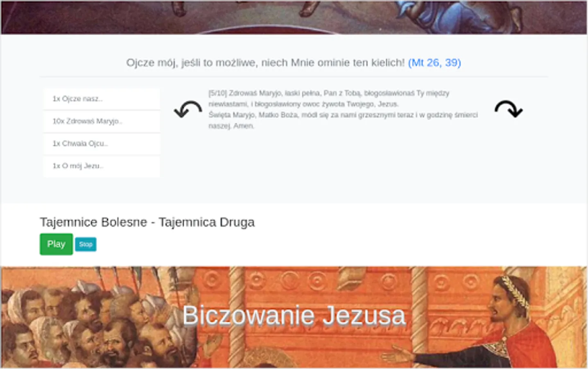Click the [5/10] prayer counter text
This screenshot has height=369, width=588.
(x=217, y=93)
